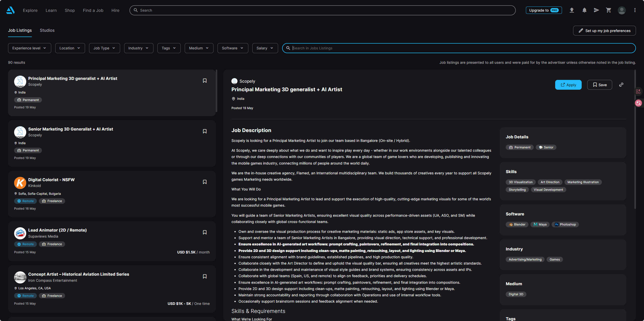Screen dimensions: 644x321
Task: Expand the Tags filter dropdown
Action: click(x=169, y=48)
